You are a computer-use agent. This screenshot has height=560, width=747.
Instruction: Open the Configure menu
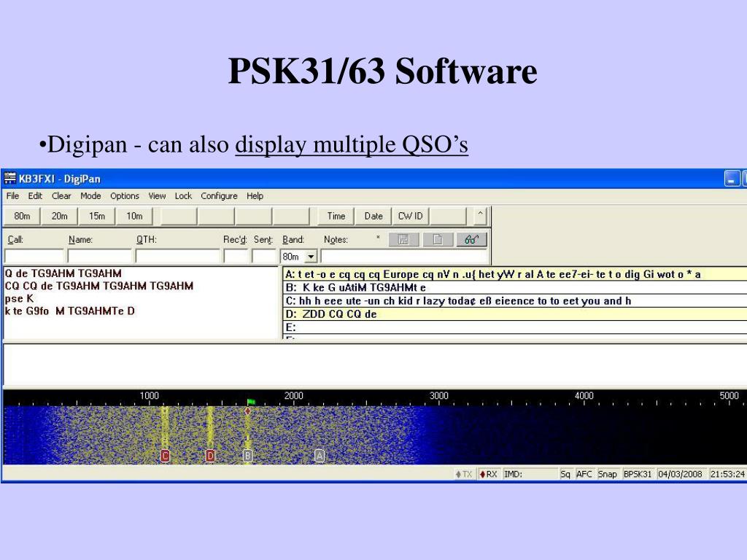[x=219, y=195]
